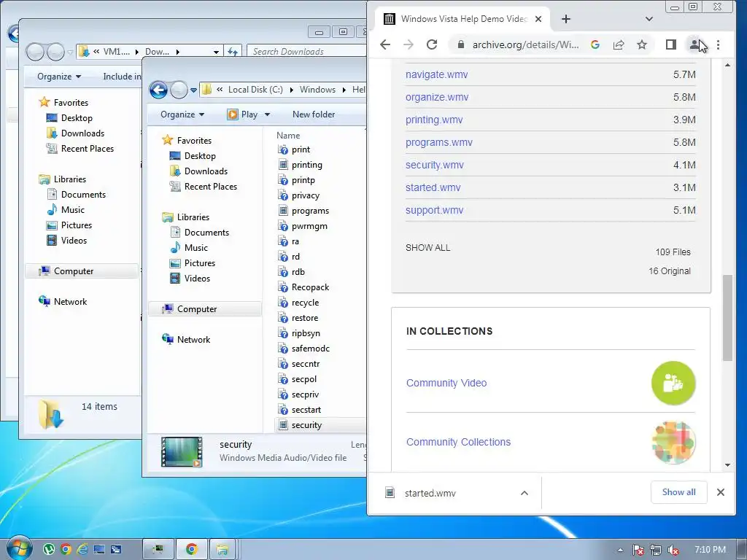Click Play button in explorer toolbar
The height and width of the screenshot is (560, 747).
[x=242, y=114]
